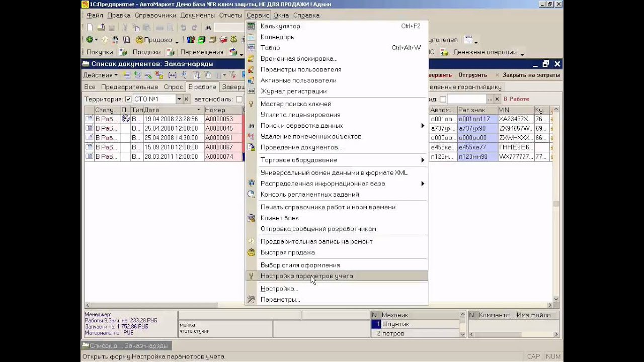Screen dimensions: 644x362
Task: Open the Отчеты menu
Action: [230, 16]
